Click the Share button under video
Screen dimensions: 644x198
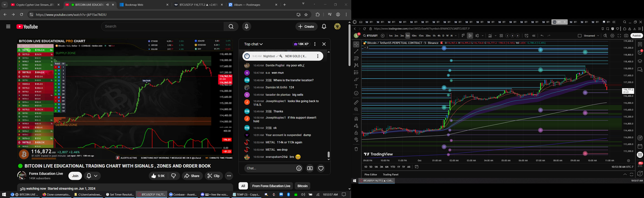192,176
